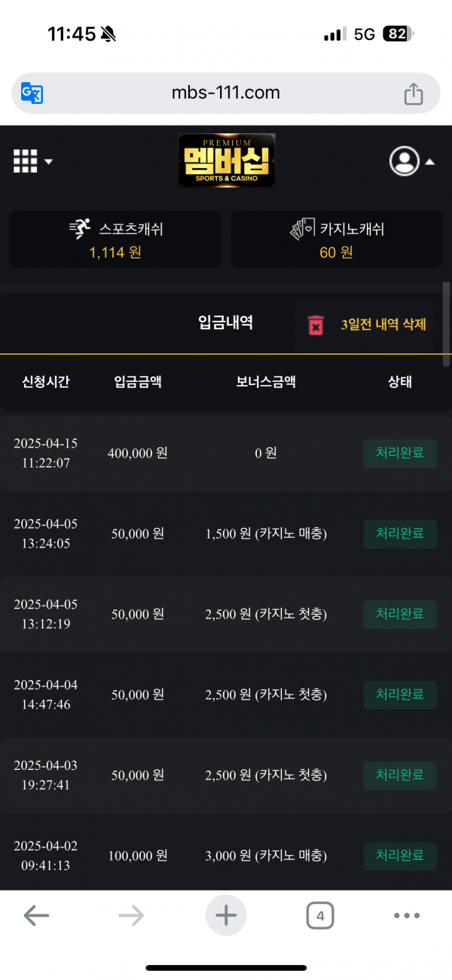Tap the Google Translate icon in address bar
The image size is (452, 980).
click(32, 93)
